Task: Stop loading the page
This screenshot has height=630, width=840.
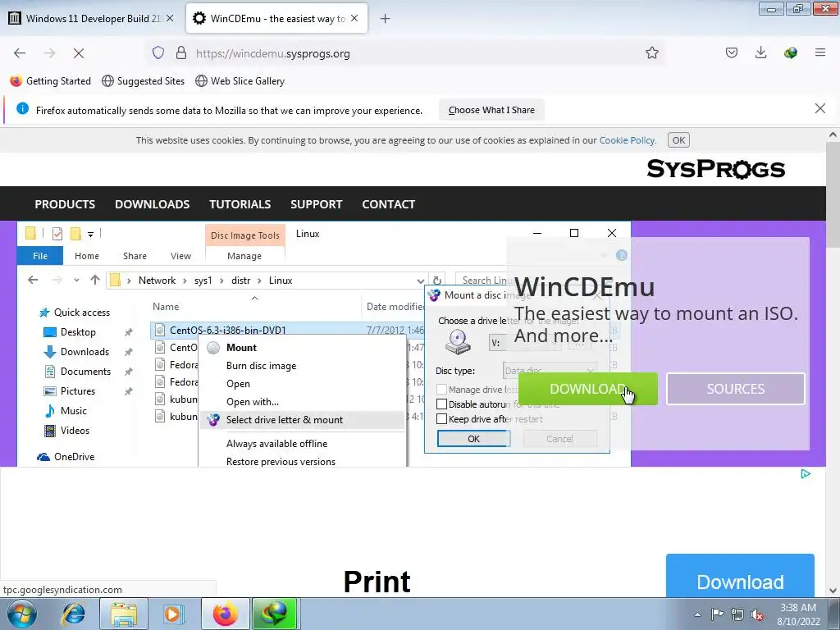Action: tap(78, 53)
